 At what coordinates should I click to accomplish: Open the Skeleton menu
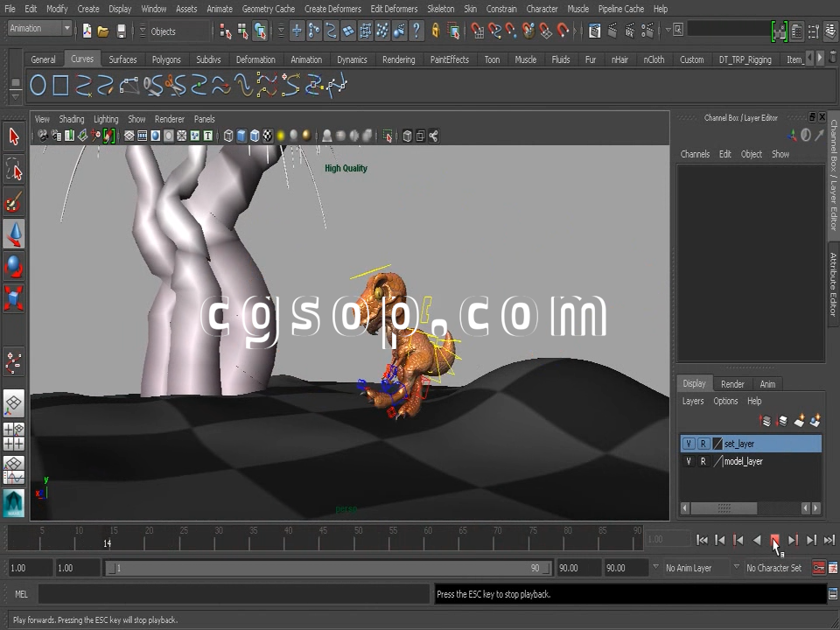pos(440,9)
